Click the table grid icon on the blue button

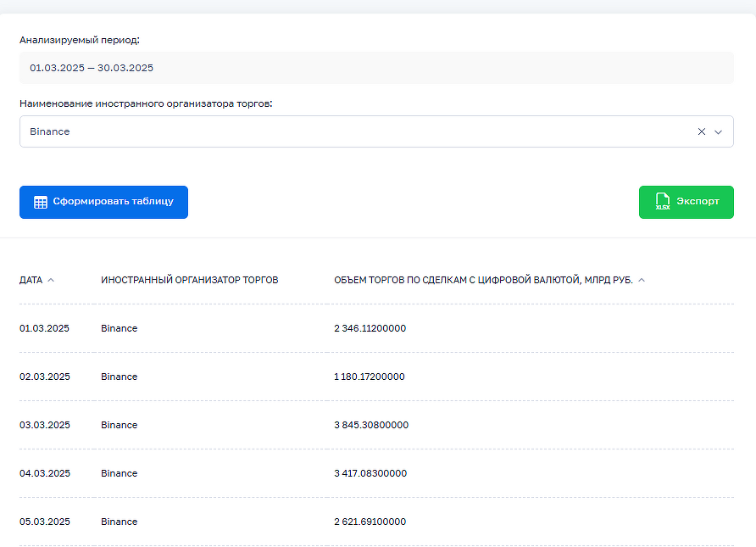(41, 202)
